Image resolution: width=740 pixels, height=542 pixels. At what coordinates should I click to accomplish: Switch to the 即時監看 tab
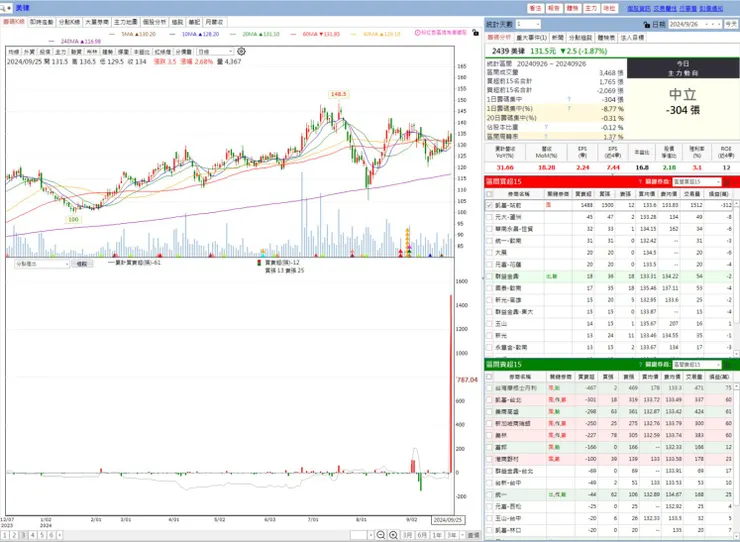42,22
